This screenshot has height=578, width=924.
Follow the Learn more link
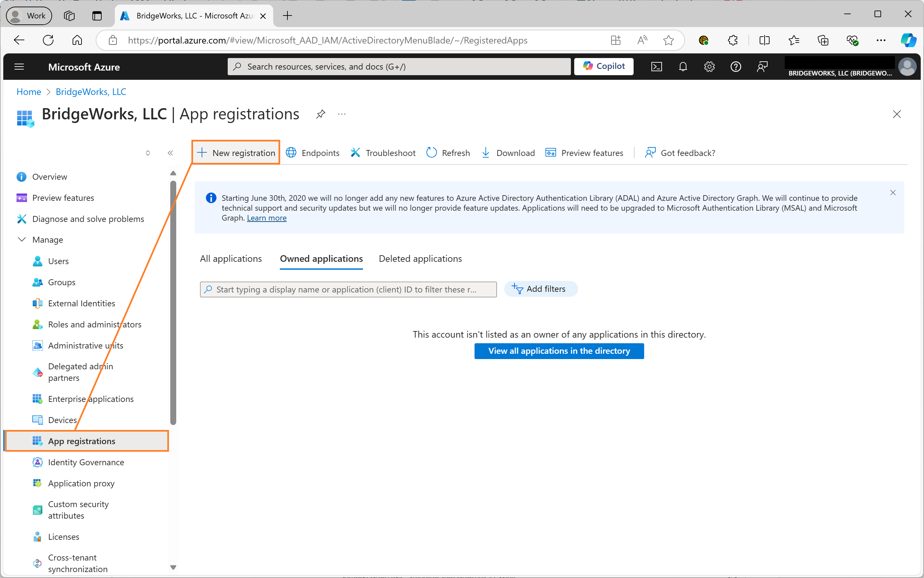(x=267, y=218)
